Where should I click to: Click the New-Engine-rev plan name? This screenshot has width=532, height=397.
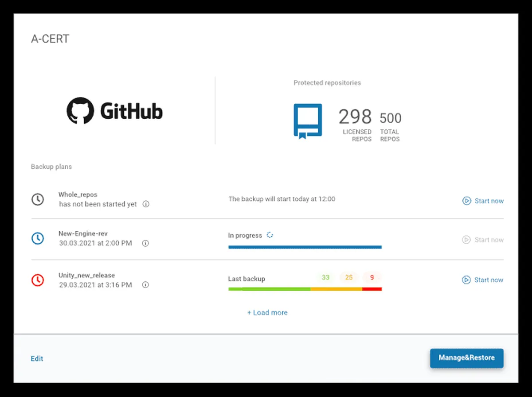pyautogui.click(x=83, y=234)
